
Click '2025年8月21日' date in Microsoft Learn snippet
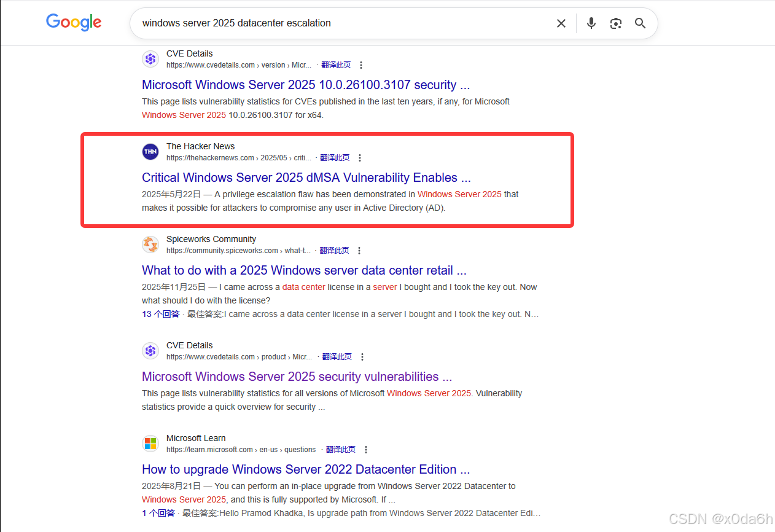click(171, 486)
